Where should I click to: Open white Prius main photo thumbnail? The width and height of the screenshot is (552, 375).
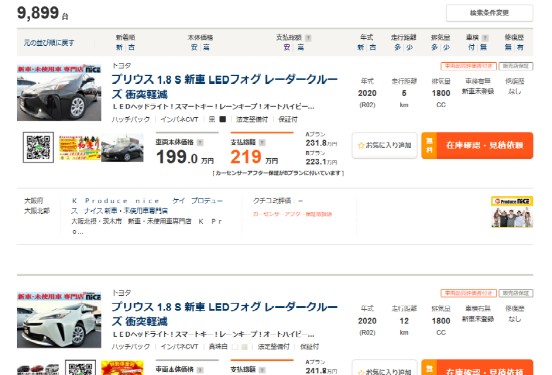[x=59, y=320]
